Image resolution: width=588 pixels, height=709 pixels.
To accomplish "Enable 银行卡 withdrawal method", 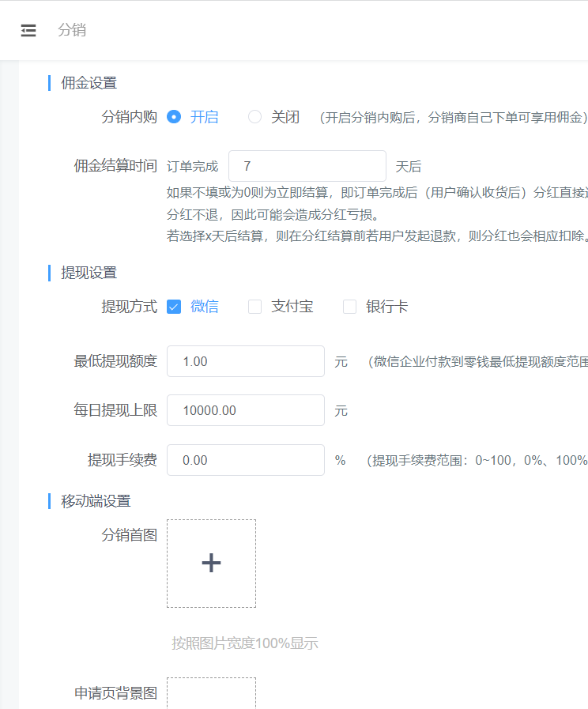I will pos(350,307).
